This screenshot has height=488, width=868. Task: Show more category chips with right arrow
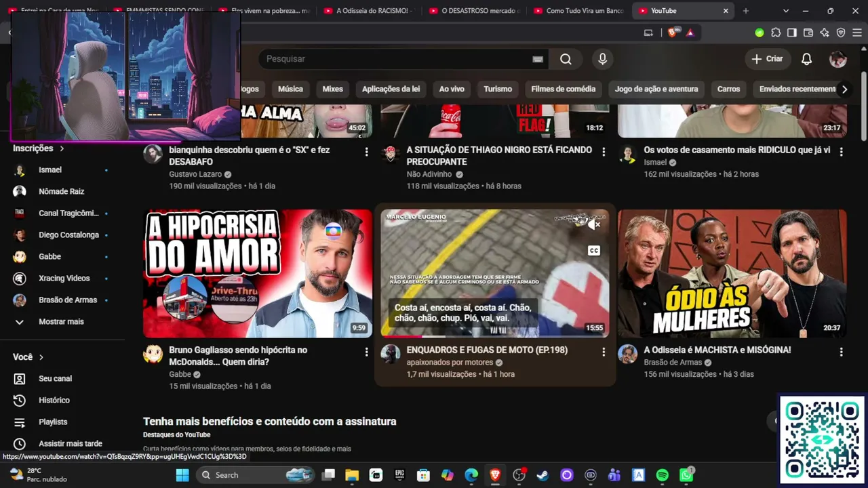coord(844,89)
